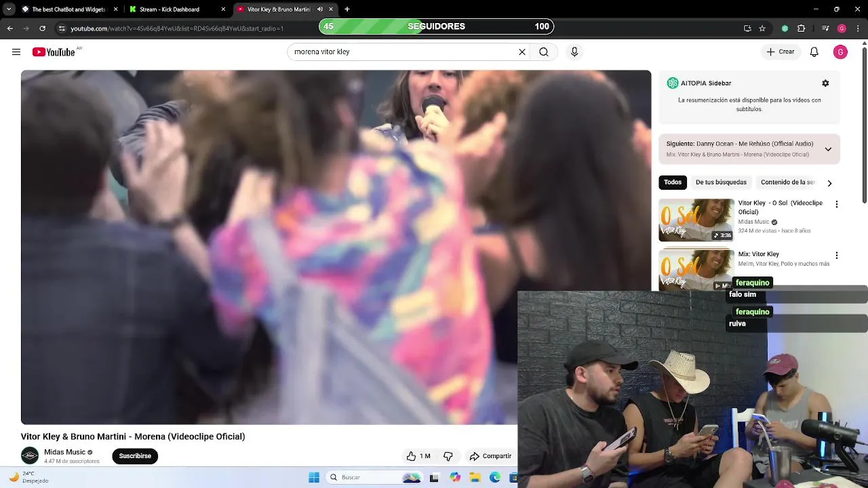This screenshot has width=868, height=488.
Task: Open options for Mix: Vitor Kley
Action: [x=836, y=256]
